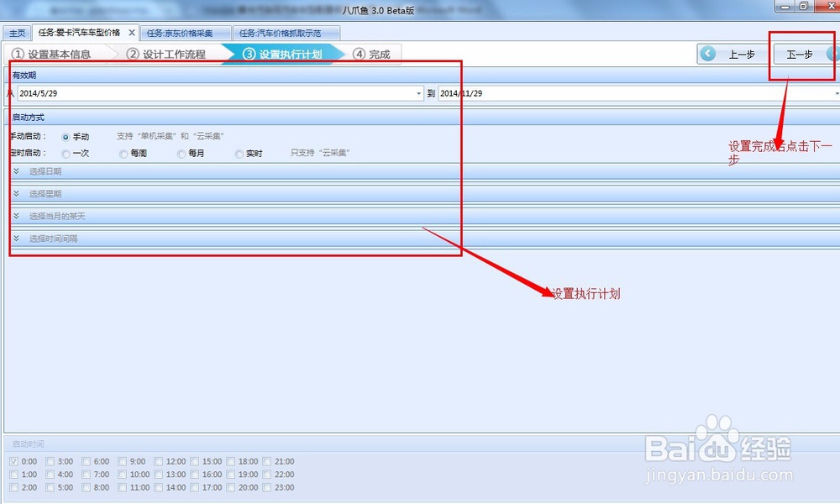
Task: Toggle the 8:00 start time checkbox
Action: (87, 487)
